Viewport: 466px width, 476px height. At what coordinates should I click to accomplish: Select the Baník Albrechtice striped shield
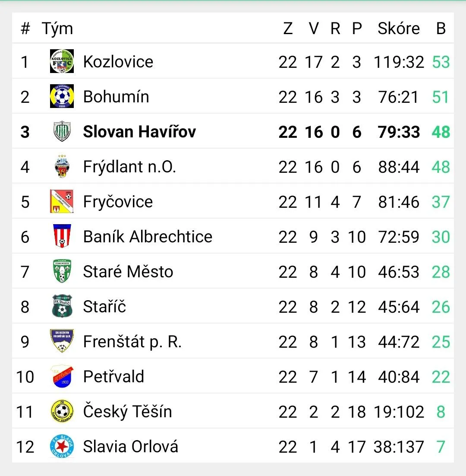(x=62, y=236)
